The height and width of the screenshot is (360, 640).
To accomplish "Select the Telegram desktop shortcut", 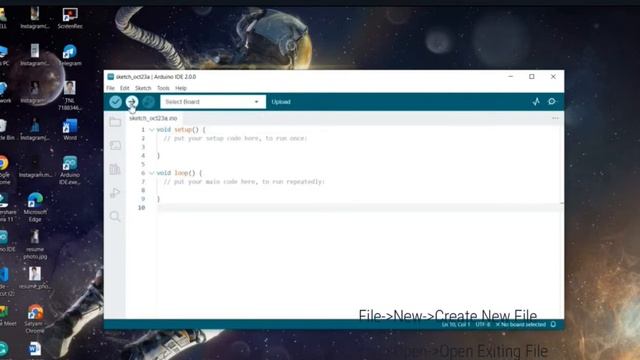I will (x=70, y=55).
